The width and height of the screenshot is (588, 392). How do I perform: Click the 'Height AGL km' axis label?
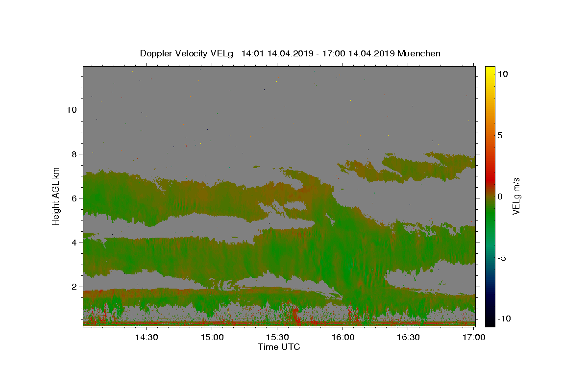point(56,196)
